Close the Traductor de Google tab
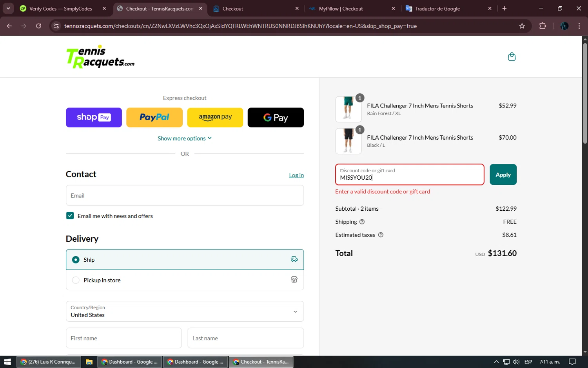588x368 pixels. 490,8
